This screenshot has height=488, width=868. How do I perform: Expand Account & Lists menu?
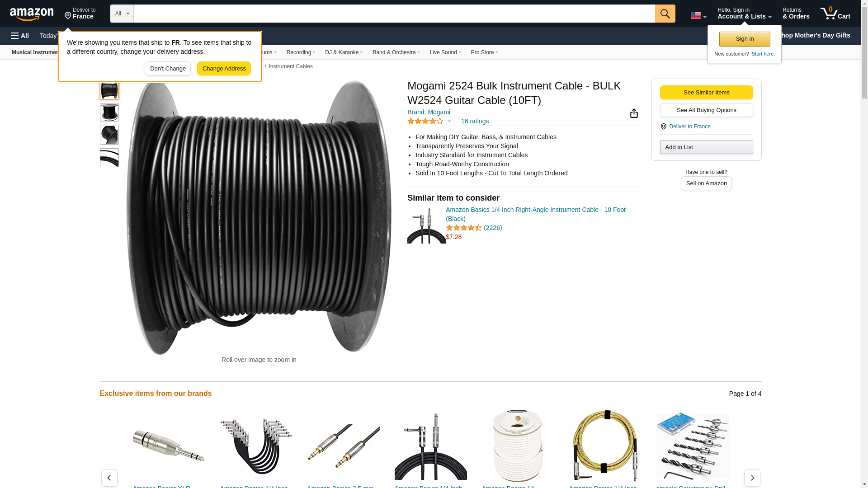744,14
